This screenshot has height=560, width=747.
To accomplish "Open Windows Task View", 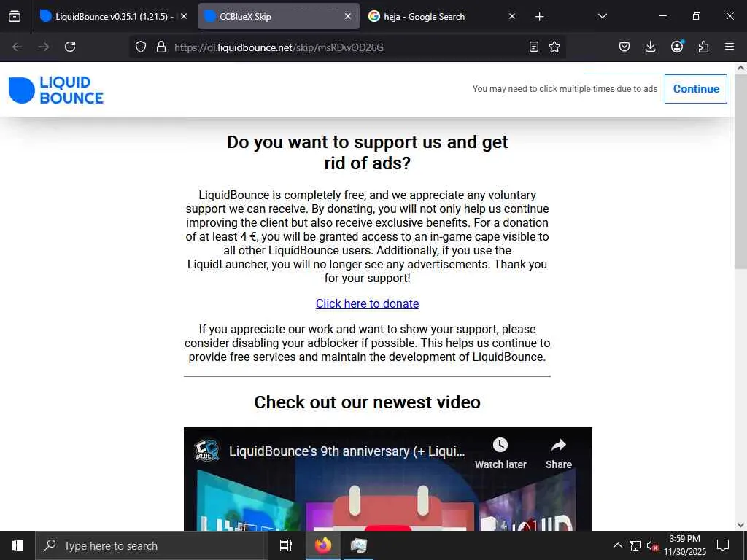I will click(286, 545).
